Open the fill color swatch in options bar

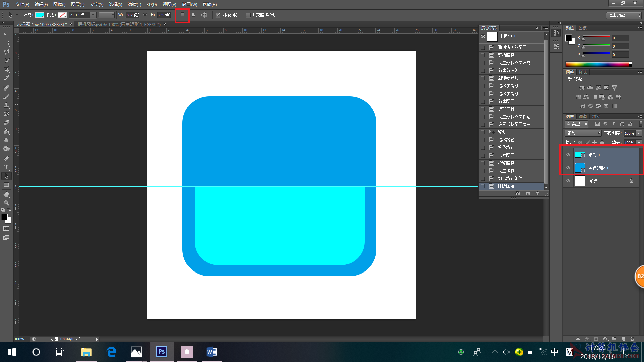tap(40, 15)
